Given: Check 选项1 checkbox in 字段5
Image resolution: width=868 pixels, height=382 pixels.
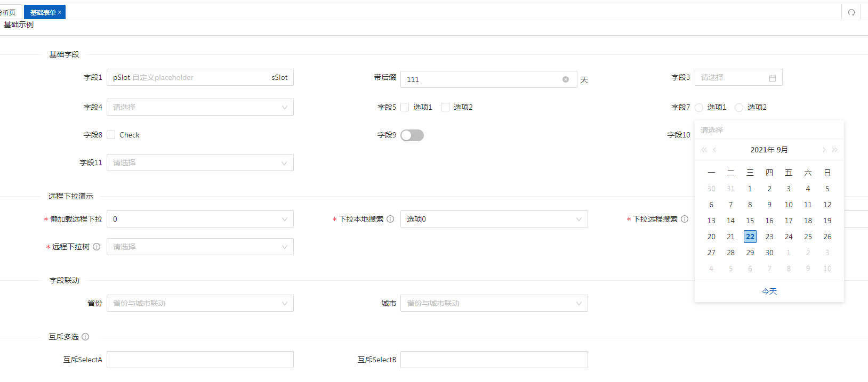Looking at the screenshot, I should [x=405, y=107].
